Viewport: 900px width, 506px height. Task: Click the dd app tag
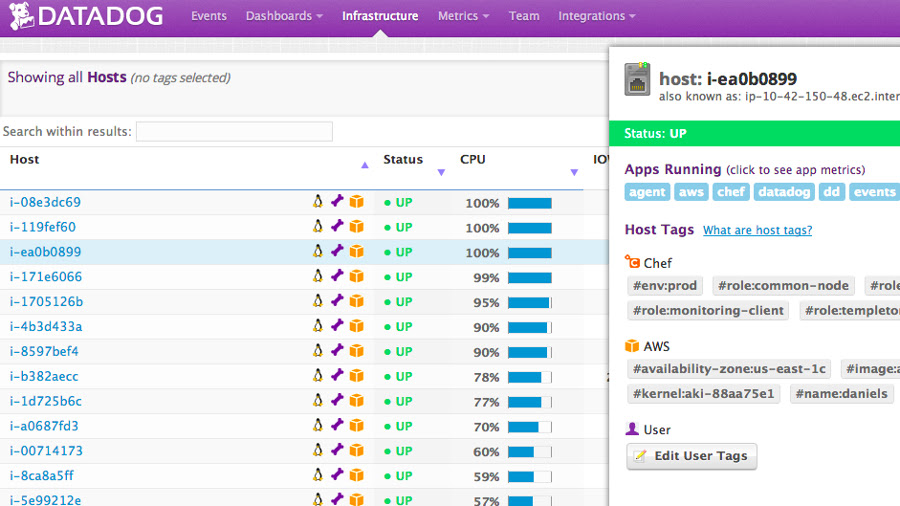point(831,192)
